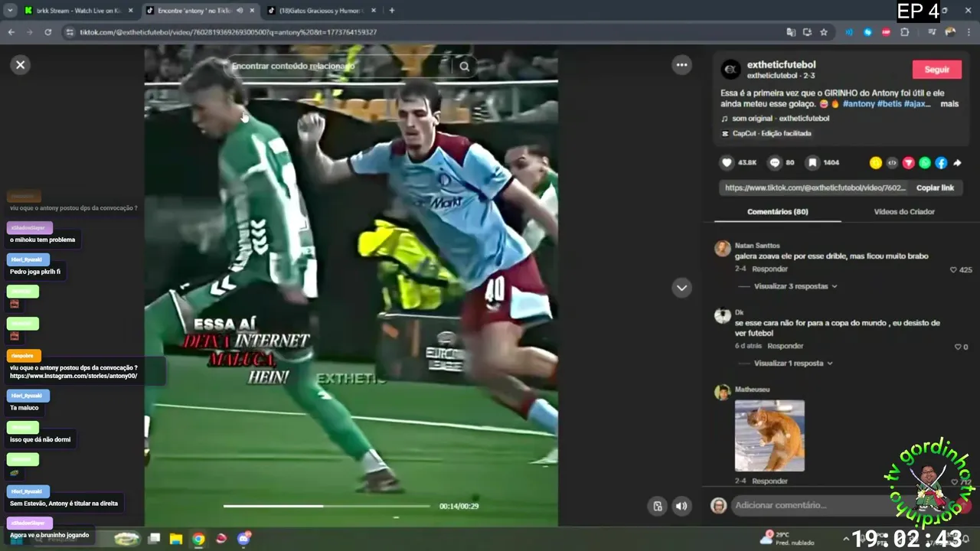
Task: Click the yellow repost share icon
Action: coord(876,163)
